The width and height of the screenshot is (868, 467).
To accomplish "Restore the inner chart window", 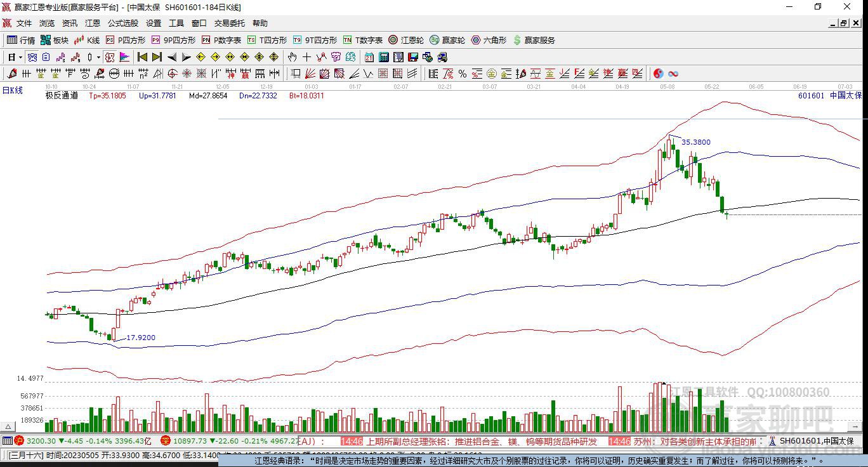I will [x=843, y=23].
